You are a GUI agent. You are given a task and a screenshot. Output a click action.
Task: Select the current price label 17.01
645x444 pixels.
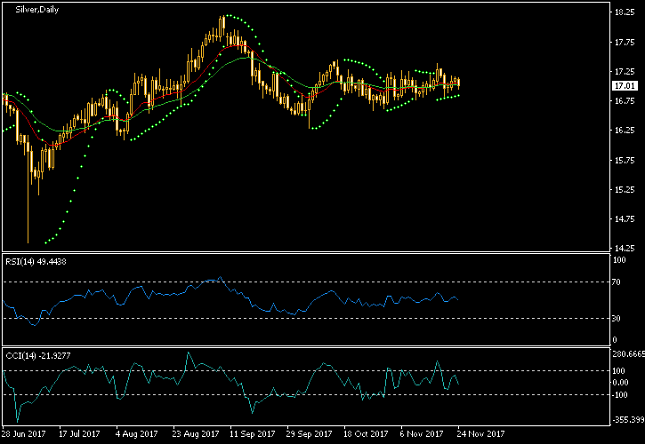tap(625, 86)
